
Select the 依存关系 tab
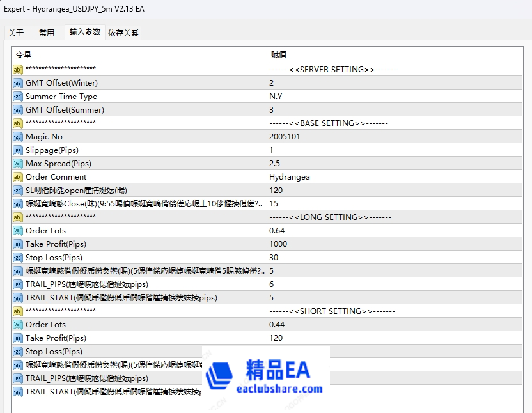point(123,33)
